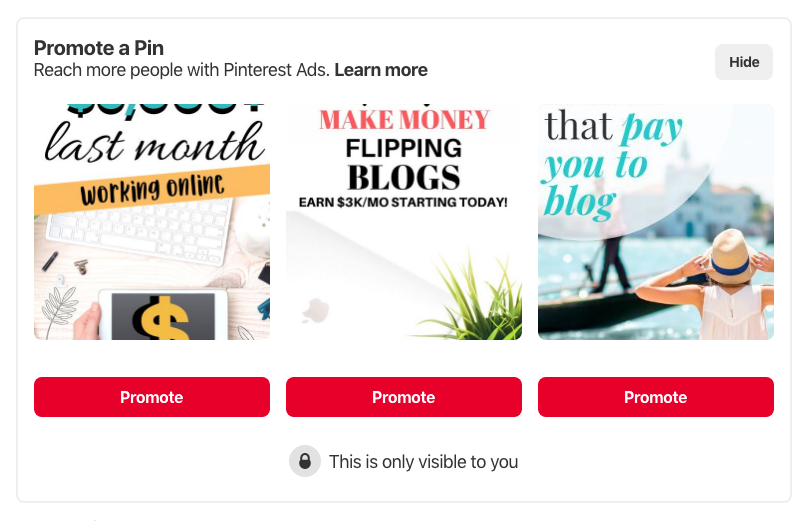Viewport: 799px width, 521px height.
Task: Open the 'Make Money Flipping Blogs' pin image
Action: pyautogui.click(x=404, y=222)
